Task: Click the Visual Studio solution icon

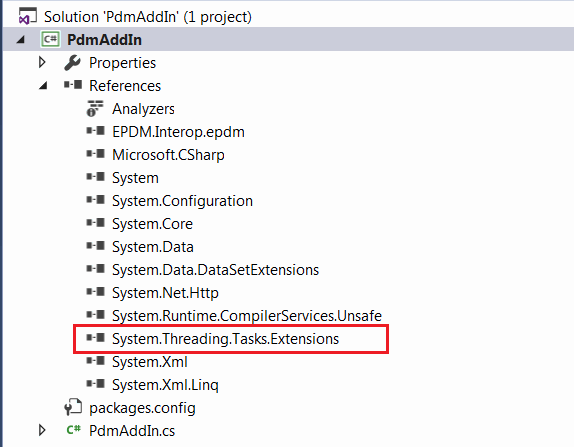Action: click(x=27, y=16)
